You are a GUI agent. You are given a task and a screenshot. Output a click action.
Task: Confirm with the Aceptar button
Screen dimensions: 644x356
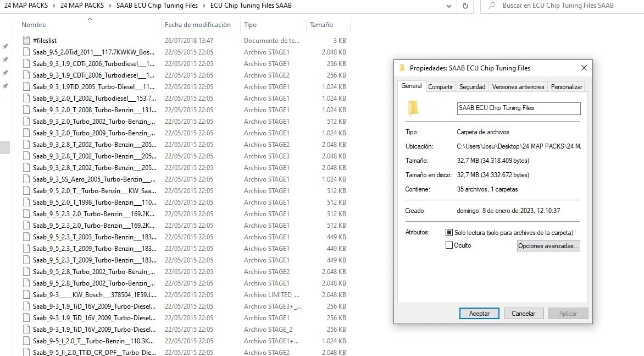click(x=479, y=313)
